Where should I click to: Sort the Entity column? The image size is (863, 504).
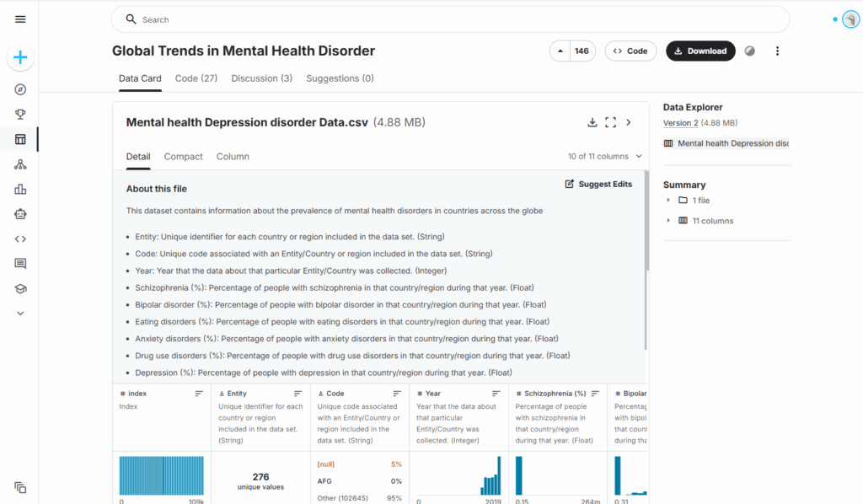point(298,394)
